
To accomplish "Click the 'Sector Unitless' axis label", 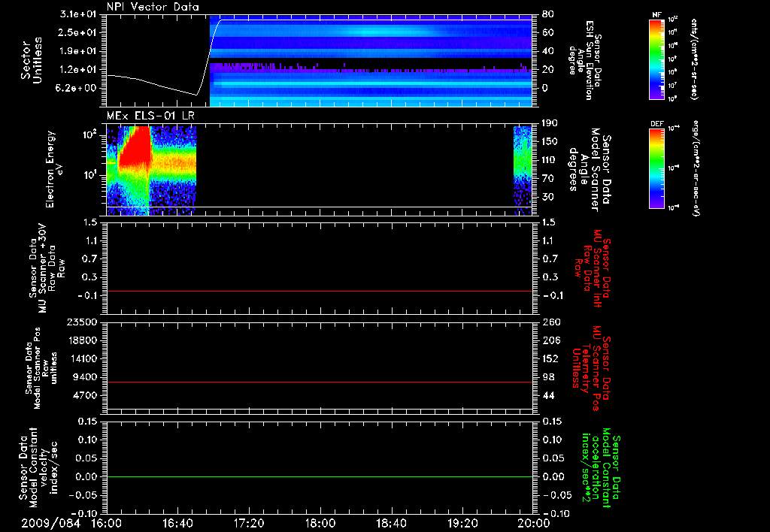I will [x=31, y=60].
